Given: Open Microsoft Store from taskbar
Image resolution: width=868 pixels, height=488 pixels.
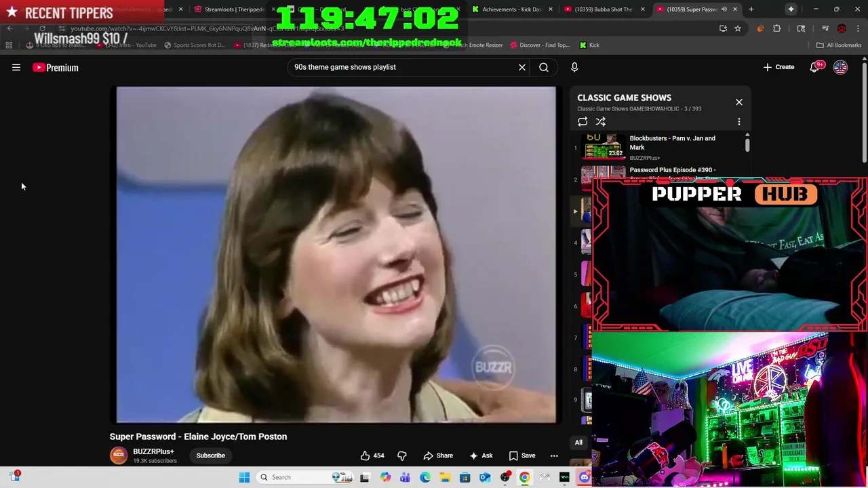Looking at the screenshot, I should [x=465, y=477].
